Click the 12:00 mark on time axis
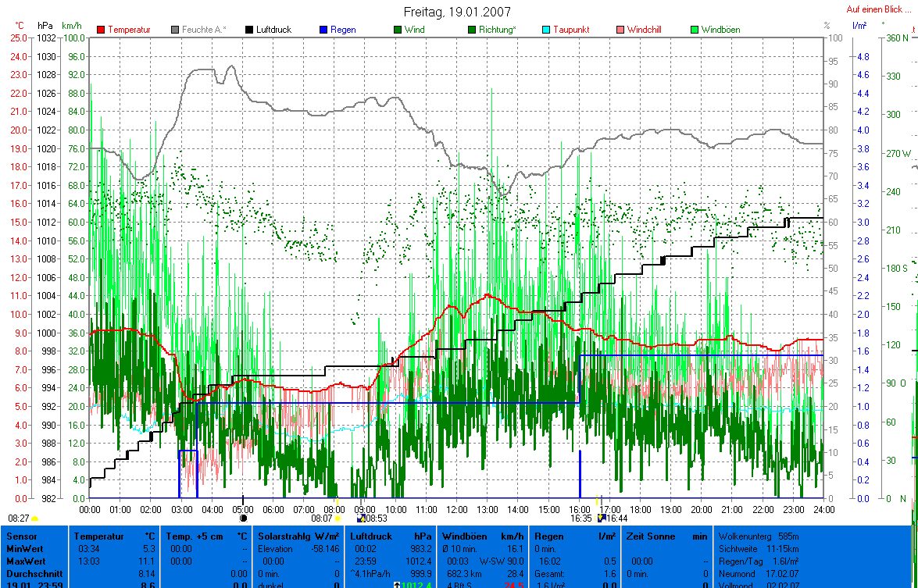This screenshot has height=588, width=918. [x=456, y=509]
